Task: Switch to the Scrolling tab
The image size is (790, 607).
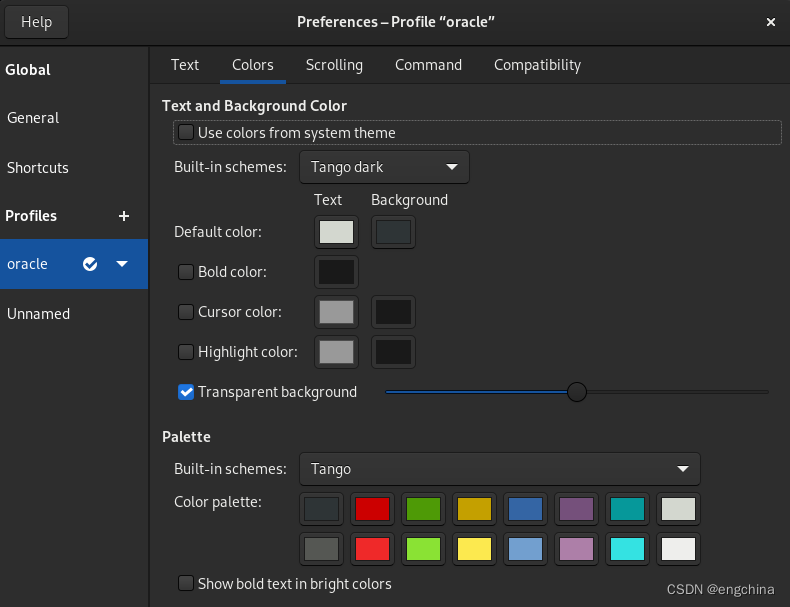Action: point(334,65)
